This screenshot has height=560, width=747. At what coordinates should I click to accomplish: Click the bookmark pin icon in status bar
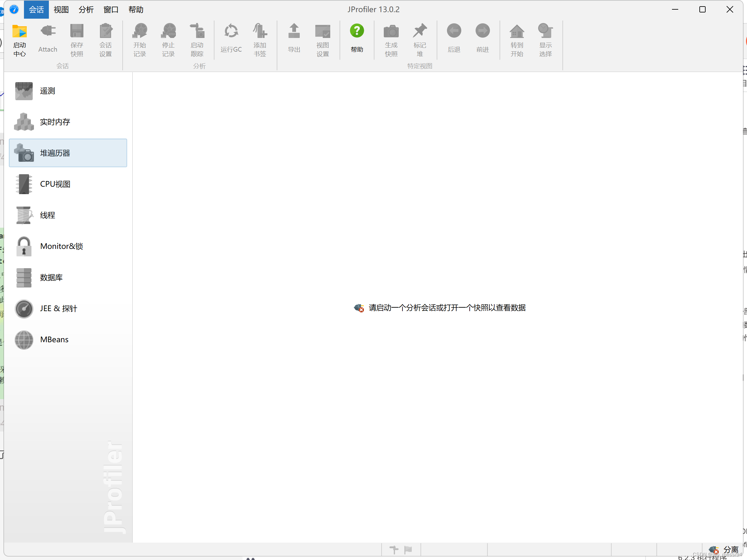pyautogui.click(x=394, y=550)
